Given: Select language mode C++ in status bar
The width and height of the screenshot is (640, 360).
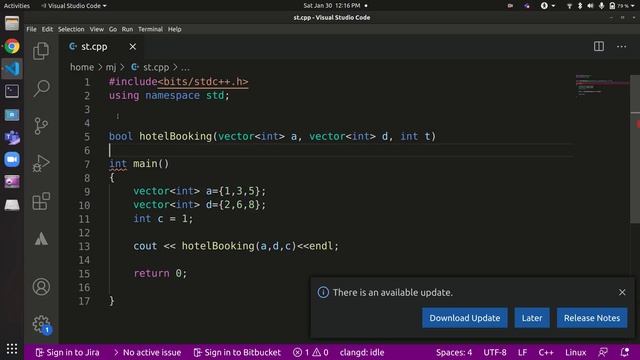Looking at the screenshot, I should pyautogui.click(x=546, y=352).
